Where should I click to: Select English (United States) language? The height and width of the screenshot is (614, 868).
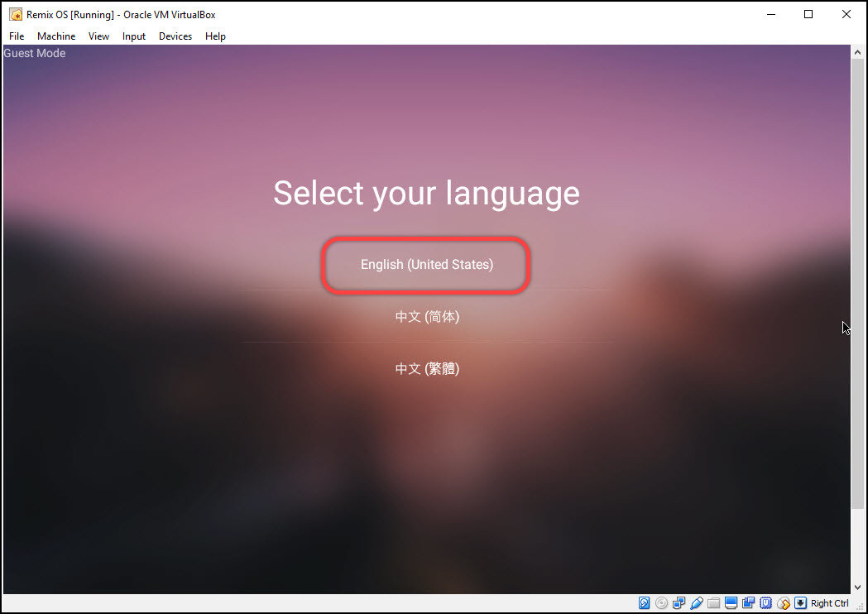click(427, 265)
